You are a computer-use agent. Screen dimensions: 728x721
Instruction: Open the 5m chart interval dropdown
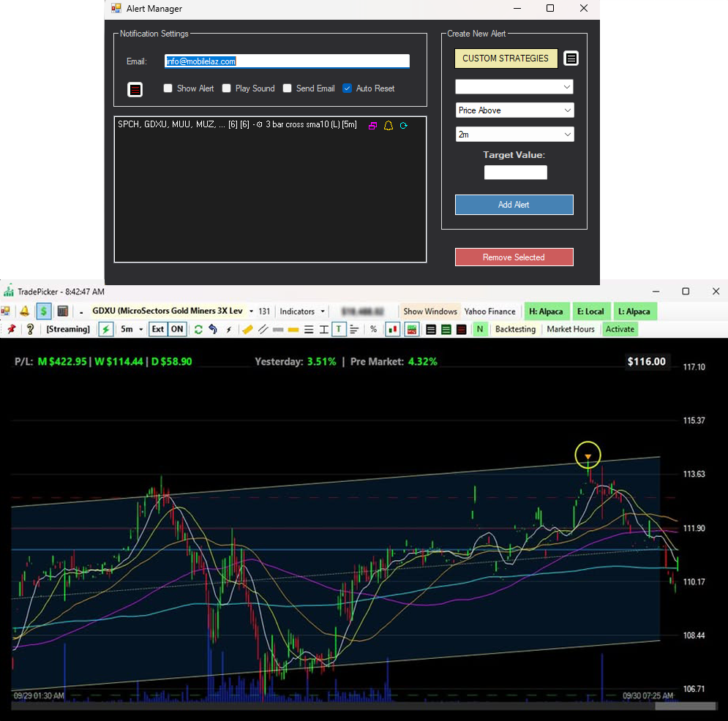pyautogui.click(x=132, y=329)
